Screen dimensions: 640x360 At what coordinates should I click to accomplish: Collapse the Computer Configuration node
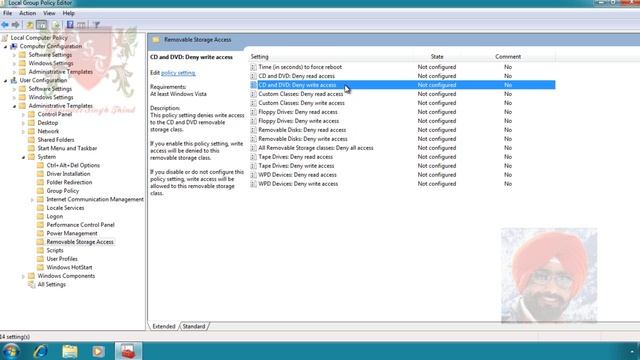(5, 47)
